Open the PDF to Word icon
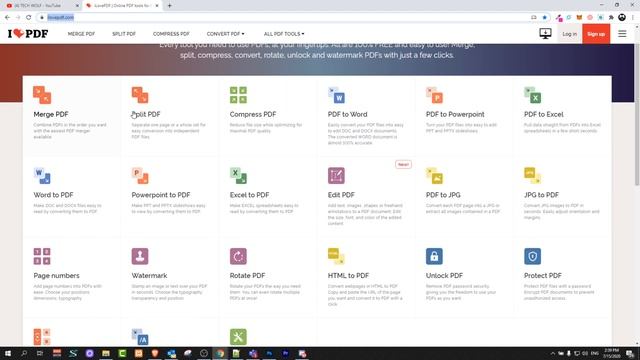 click(336, 95)
